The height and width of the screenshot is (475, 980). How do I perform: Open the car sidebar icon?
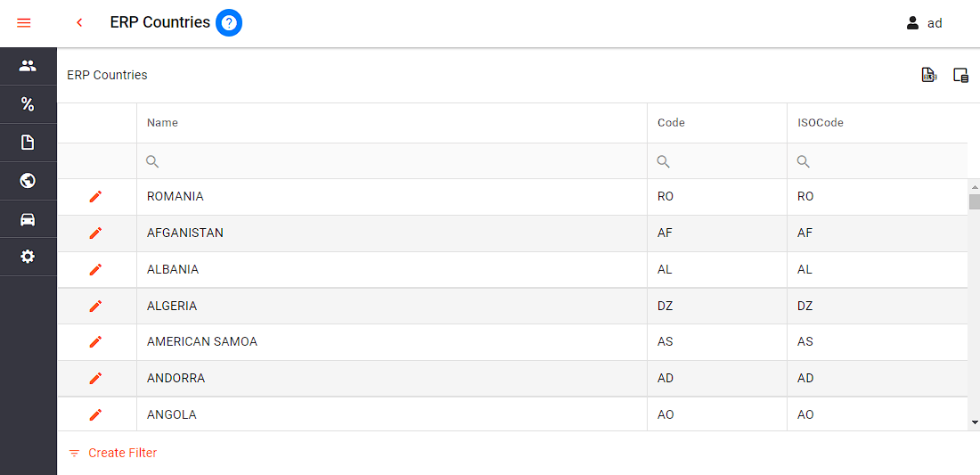coord(28,219)
